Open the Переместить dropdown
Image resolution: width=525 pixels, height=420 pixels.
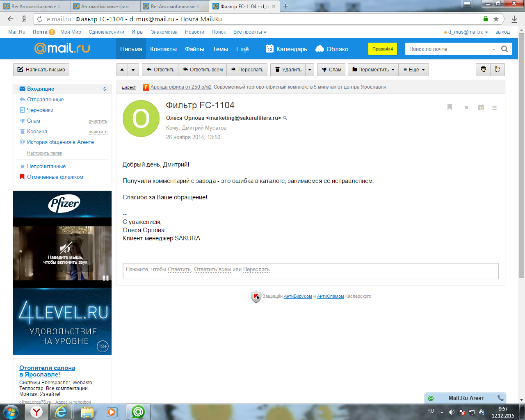pos(373,70)
